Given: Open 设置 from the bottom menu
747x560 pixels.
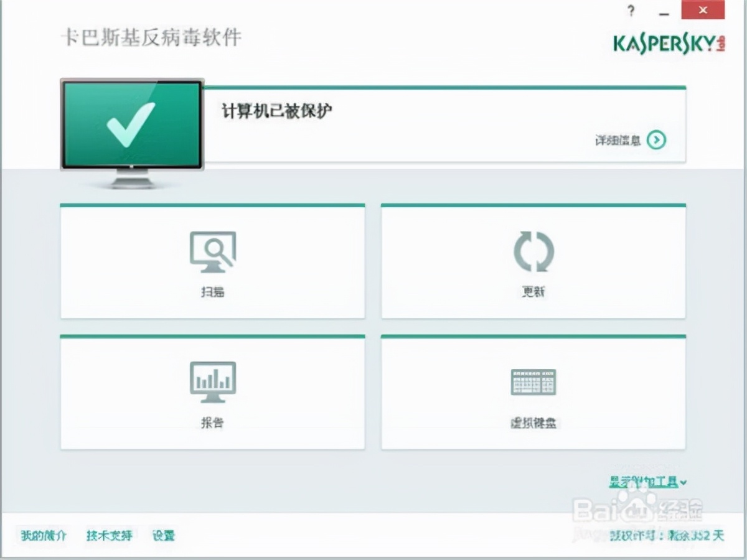Looking at the screenshot, I should (x=163, y=536).
